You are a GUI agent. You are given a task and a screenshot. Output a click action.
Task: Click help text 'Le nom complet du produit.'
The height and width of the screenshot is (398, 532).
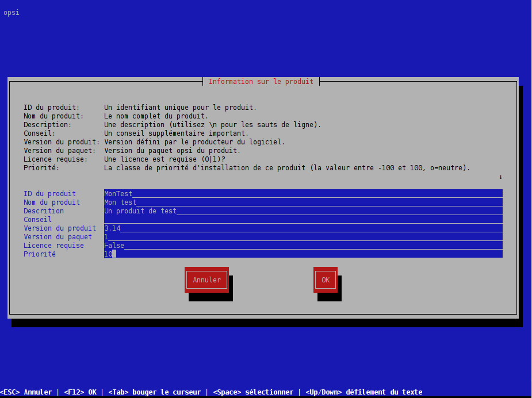pos(156,116)
